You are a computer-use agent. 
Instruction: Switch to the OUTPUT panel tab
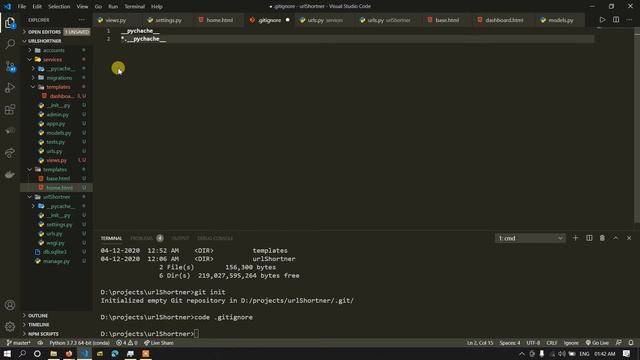point(180,238)
